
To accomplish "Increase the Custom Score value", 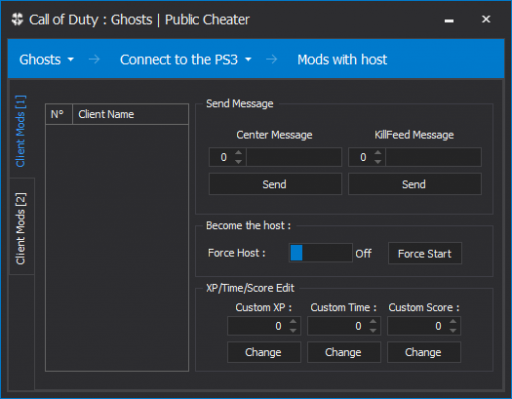I will (453, 321).
